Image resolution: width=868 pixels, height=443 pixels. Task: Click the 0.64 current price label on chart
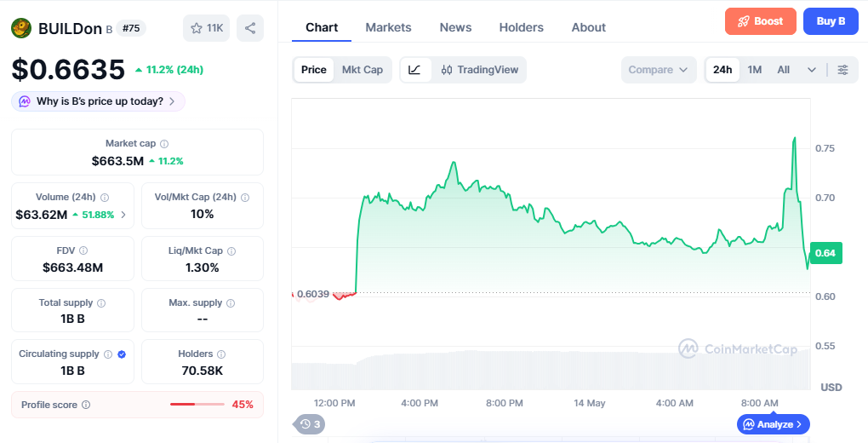tap(825, 253)
